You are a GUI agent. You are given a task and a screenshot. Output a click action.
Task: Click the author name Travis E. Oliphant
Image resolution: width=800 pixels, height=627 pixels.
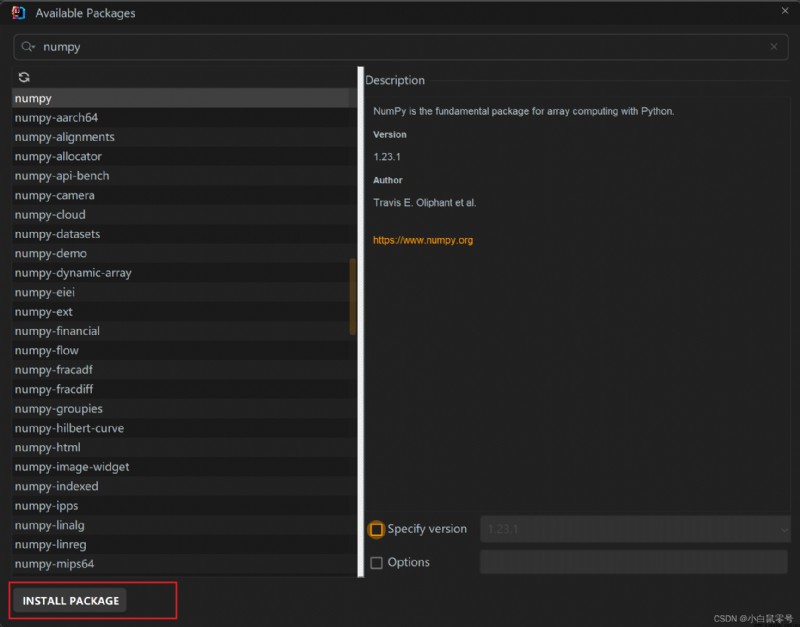pos(414,203)
